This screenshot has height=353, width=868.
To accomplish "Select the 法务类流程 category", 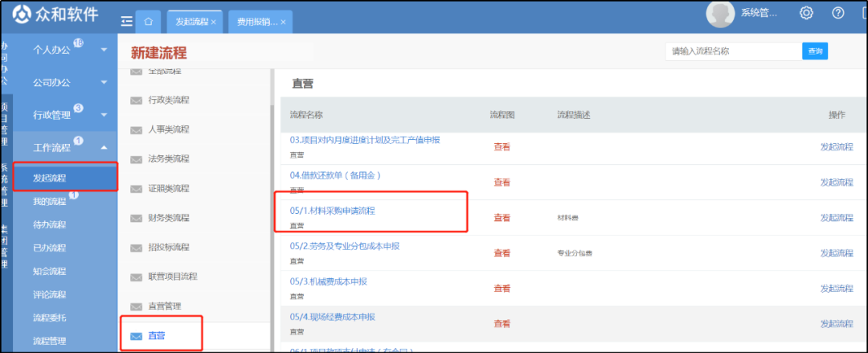I will pyautogui.click(x=169, y=159).
